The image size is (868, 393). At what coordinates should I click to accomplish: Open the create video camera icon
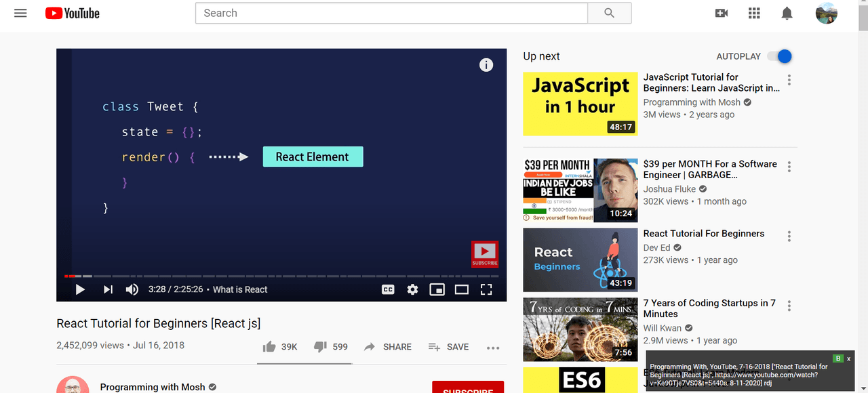point(722,13)
